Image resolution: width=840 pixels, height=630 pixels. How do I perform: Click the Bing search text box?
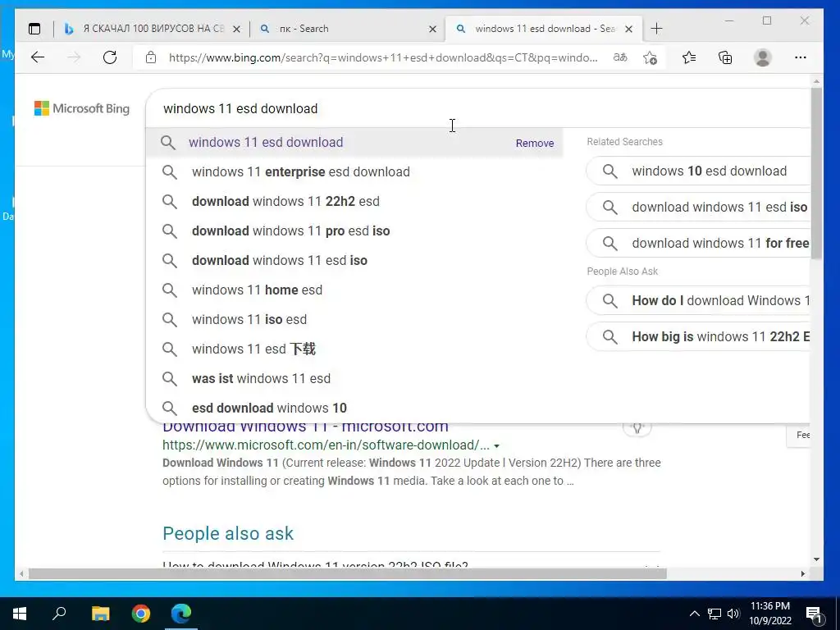click(477, 108)
